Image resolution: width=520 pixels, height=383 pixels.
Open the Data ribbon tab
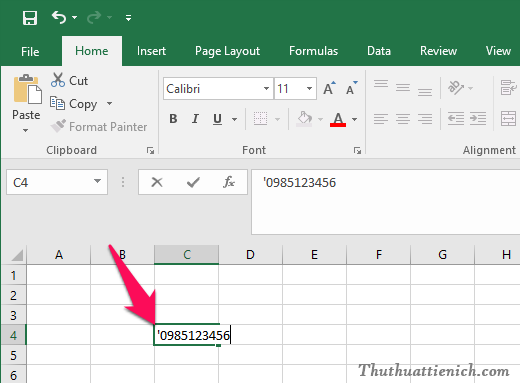click(x=379, y=51)
